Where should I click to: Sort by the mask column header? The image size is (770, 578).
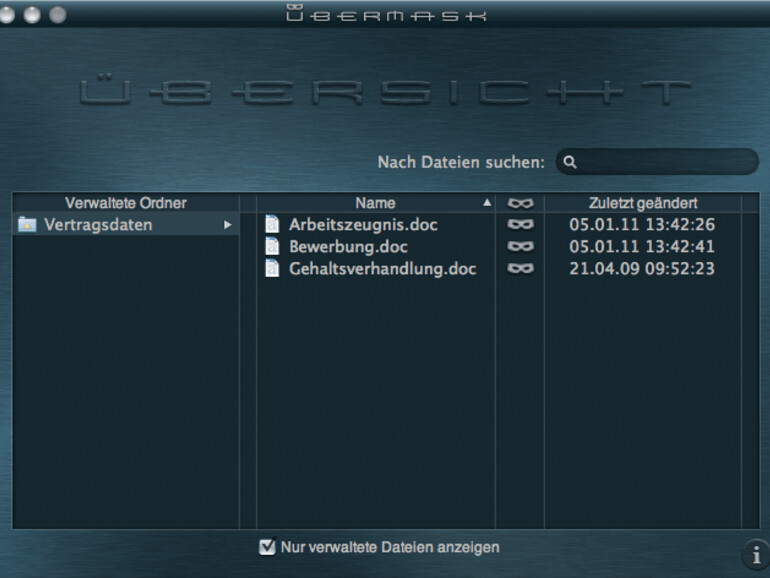(521, 203)
